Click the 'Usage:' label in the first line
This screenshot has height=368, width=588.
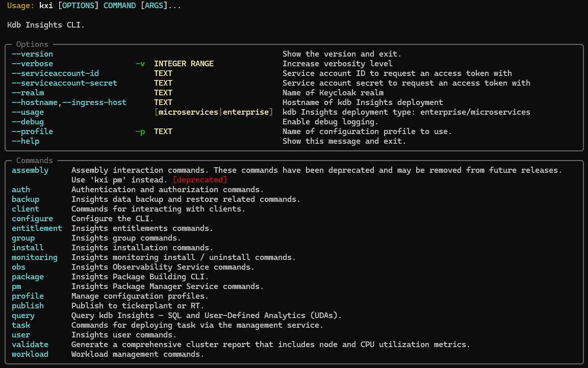[21, 6]
